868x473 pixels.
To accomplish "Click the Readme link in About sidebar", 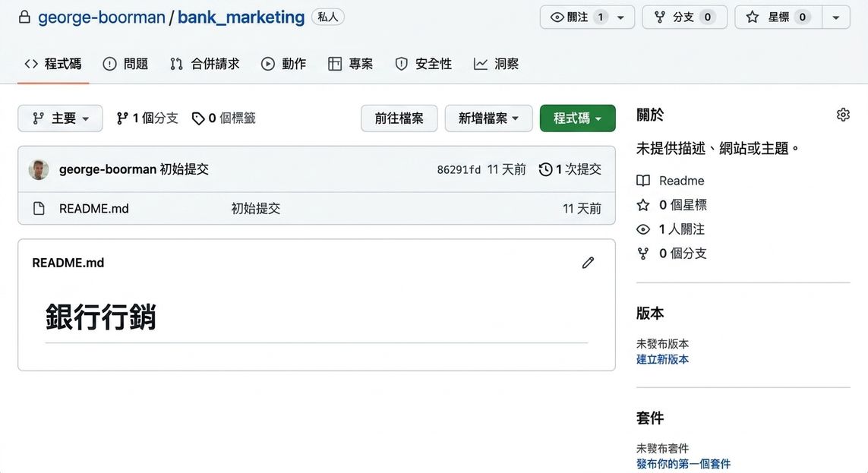I will tap(681, 181).
